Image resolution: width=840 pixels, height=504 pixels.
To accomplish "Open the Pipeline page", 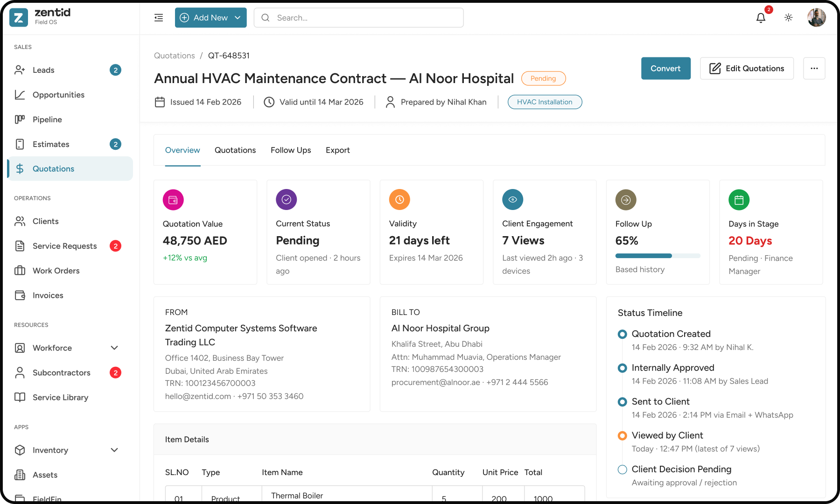I will click(x=70, y=119).
